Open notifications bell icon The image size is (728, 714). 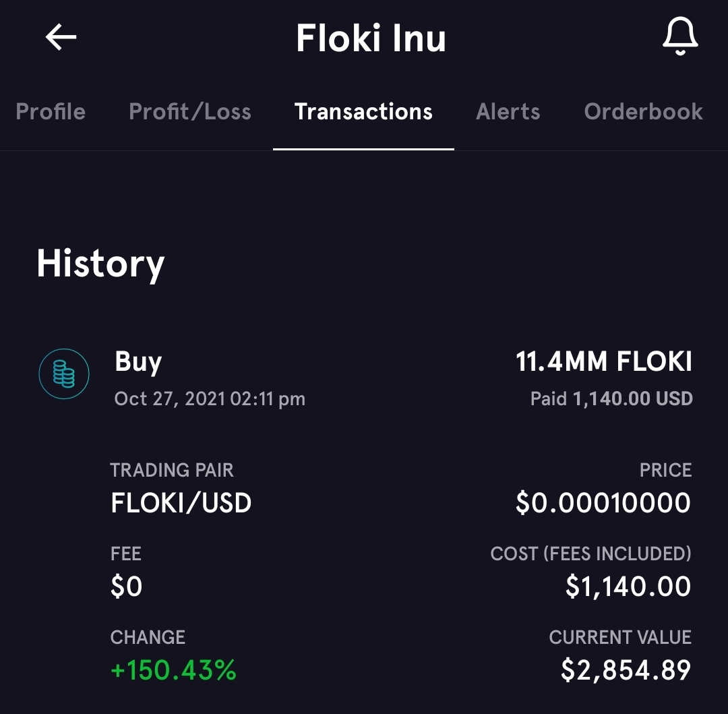[x=680, y=36]
